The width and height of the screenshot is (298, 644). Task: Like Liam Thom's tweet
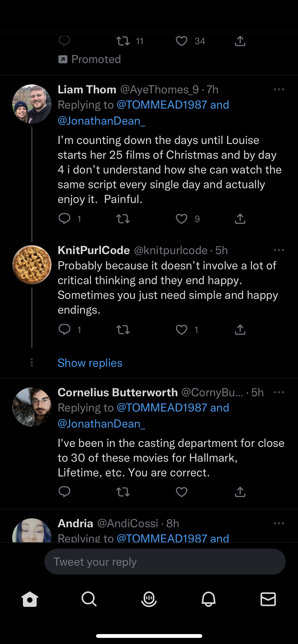coord(182,219)
